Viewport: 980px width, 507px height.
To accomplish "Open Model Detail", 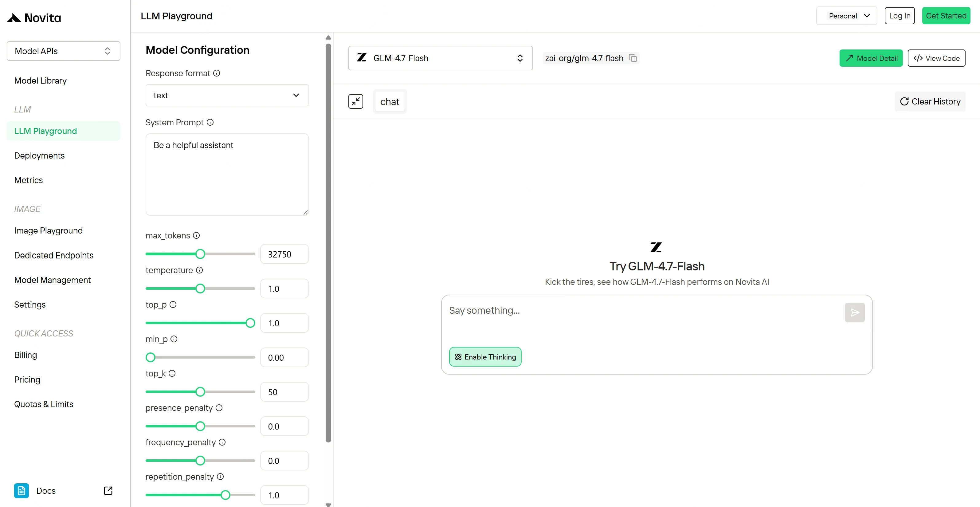I will [871, 58].
